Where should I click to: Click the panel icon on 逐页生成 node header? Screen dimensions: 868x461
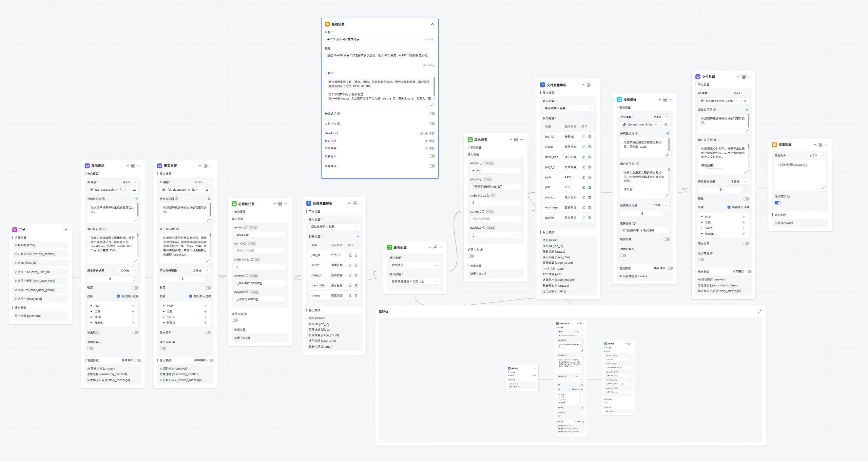pos(435,247)
